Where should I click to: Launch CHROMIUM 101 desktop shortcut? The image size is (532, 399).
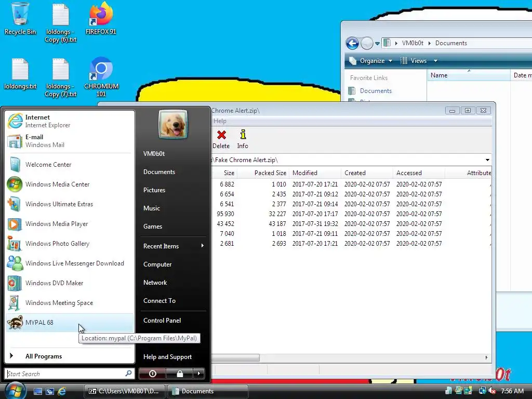click(101, 78)
